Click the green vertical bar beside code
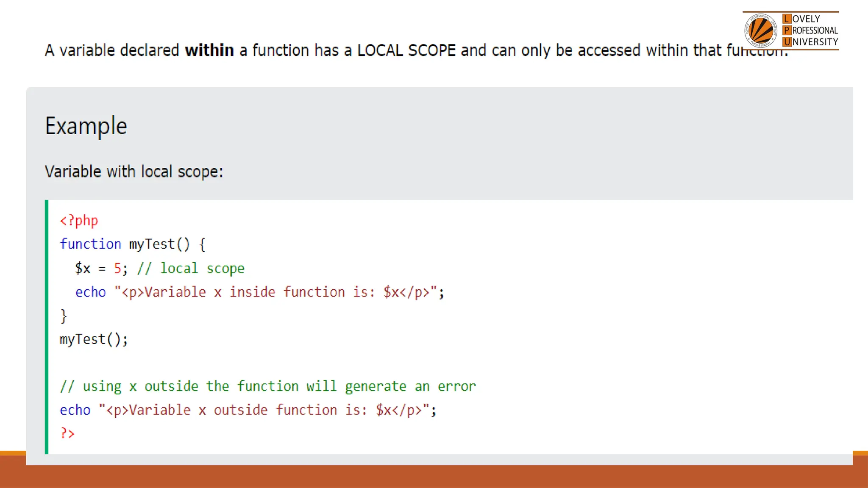Image resolution: width=868 pixels, height=488 pixels. [47, 327]
